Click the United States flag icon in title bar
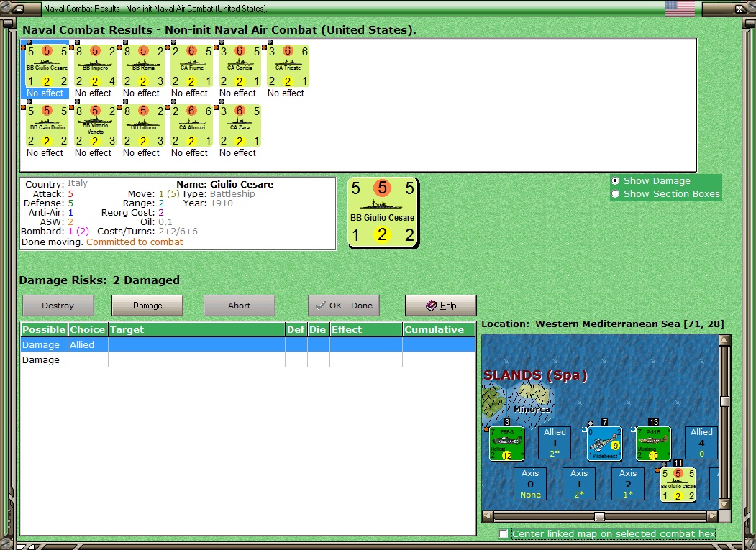Image resolution: width=756 pixels, height=550 pixels. pos(680,8)
